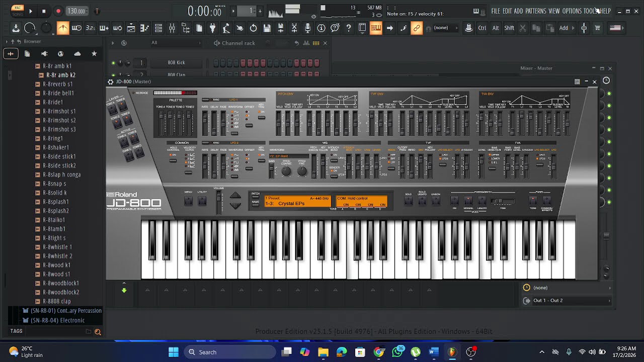Open the OPTIONS menu
The image size is (644, 362).
[x=572, y=11]
